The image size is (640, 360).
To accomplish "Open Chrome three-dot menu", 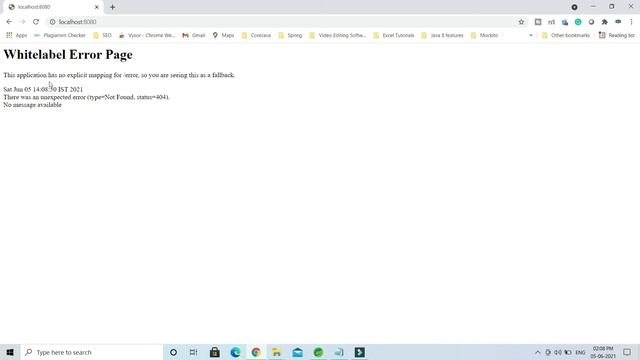I will pos(631,22).
